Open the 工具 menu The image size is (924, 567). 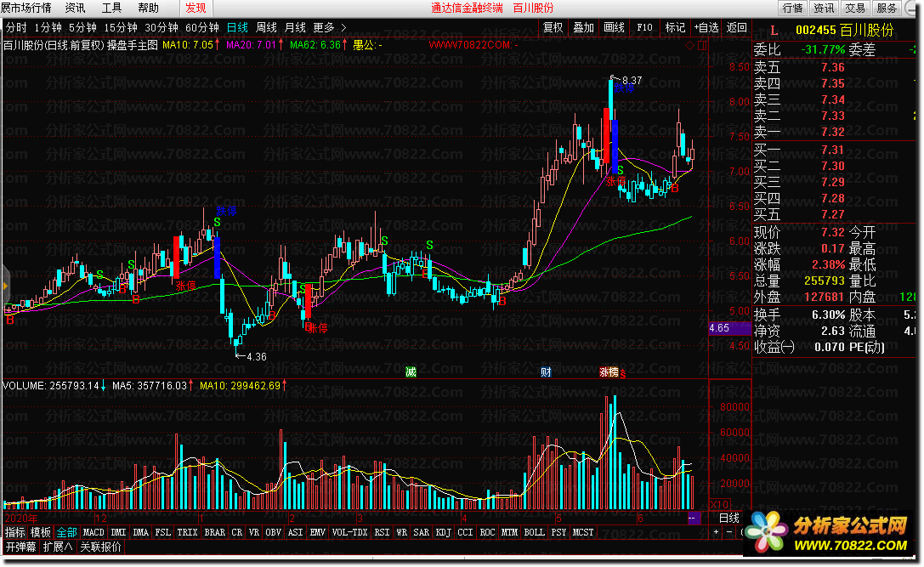[112, 8]
